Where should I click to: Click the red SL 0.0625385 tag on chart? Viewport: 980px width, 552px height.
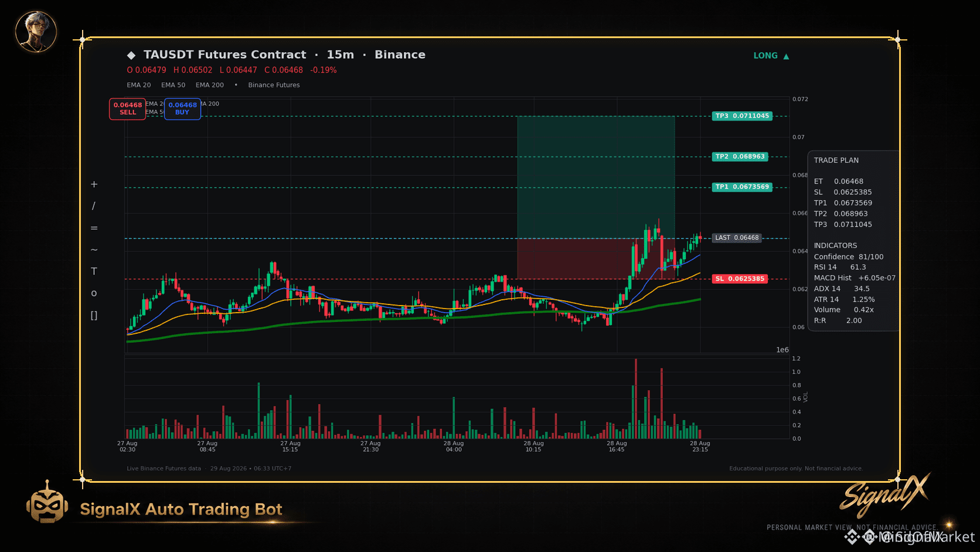740,279
